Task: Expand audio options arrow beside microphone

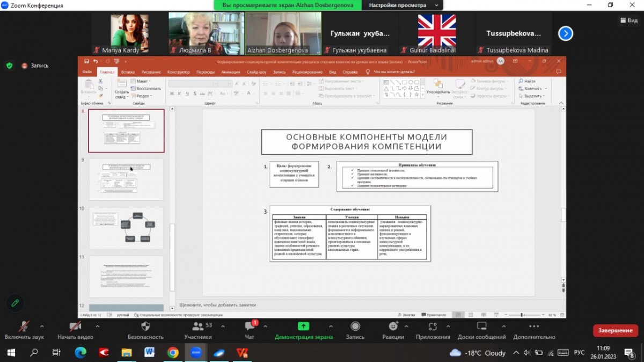Action: click(42, 325)
